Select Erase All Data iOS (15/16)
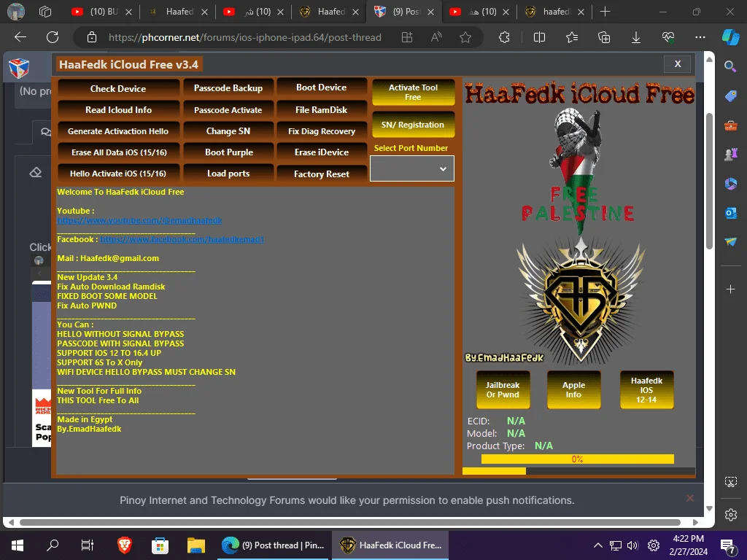 pyautogui.click(x=118, y=152)
